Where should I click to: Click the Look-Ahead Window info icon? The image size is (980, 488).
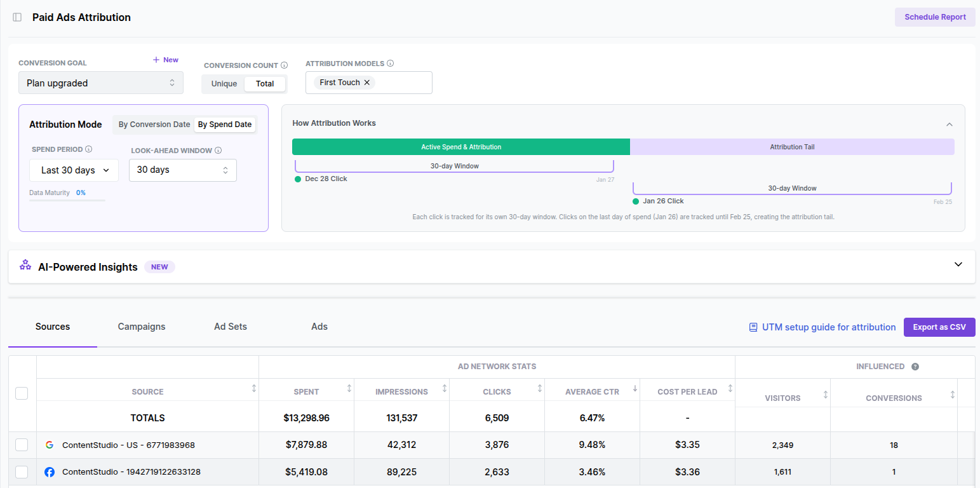pyautogui.click(x=218, y=151)
